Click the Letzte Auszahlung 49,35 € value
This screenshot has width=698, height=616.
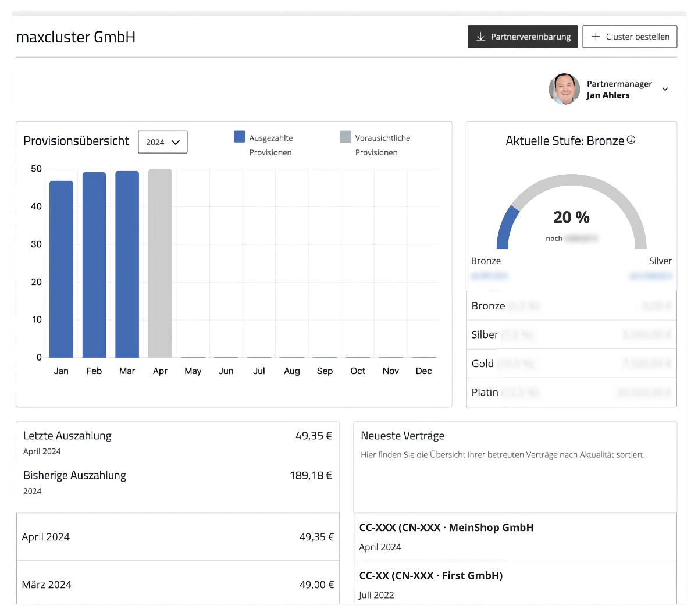[x=314, y=436]
